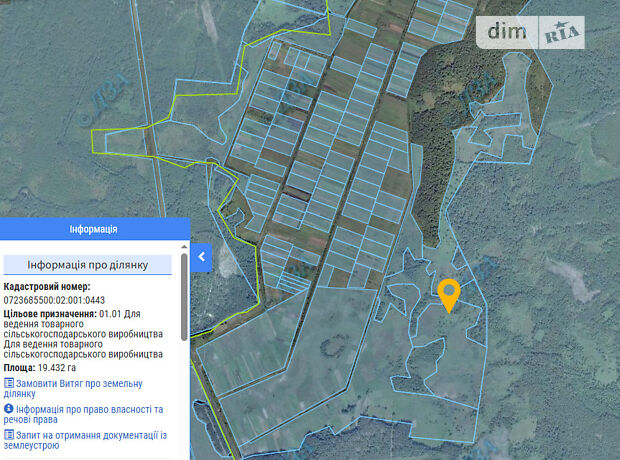Open Запит на отримання документації link
This screenshot has height=460, width=620.
(x=92, y=440)
